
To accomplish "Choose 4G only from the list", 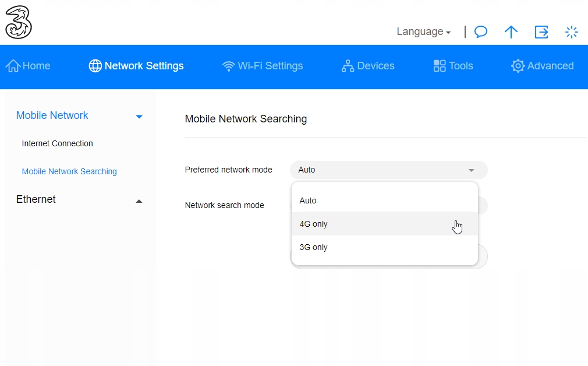I will point(314,224).
